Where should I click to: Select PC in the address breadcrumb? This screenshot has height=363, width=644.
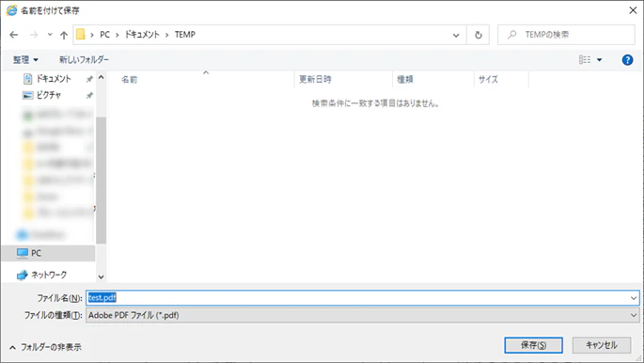click(x=104, y=35)
